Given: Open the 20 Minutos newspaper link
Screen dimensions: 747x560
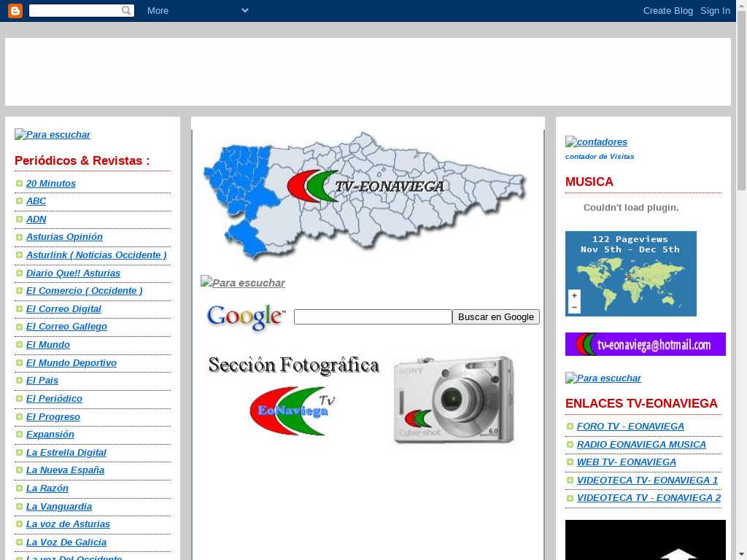Looking at the screenshot, I should (x=51, y=184).
